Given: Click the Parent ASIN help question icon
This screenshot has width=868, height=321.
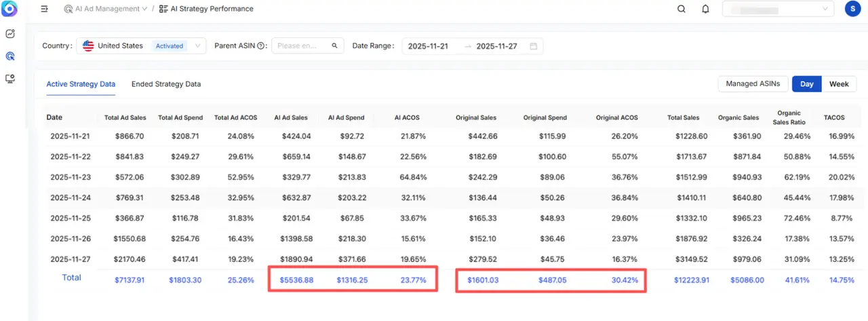Looking at the screenshot, I should [261, 46].
